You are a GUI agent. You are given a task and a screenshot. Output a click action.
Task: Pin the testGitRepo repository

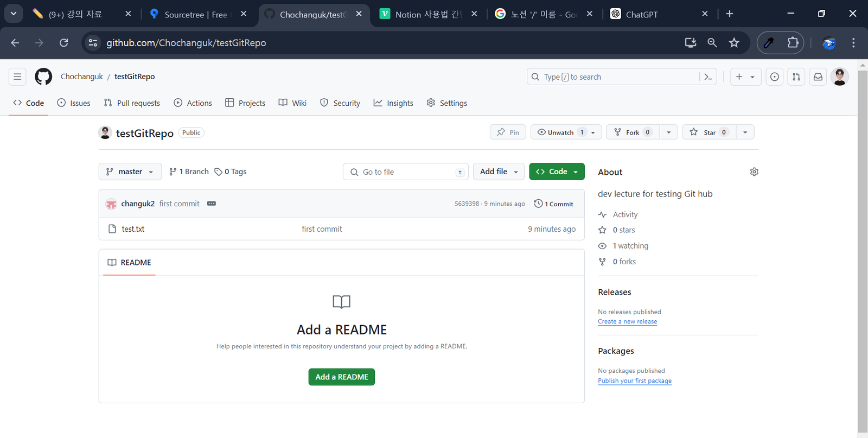point(508,132)
